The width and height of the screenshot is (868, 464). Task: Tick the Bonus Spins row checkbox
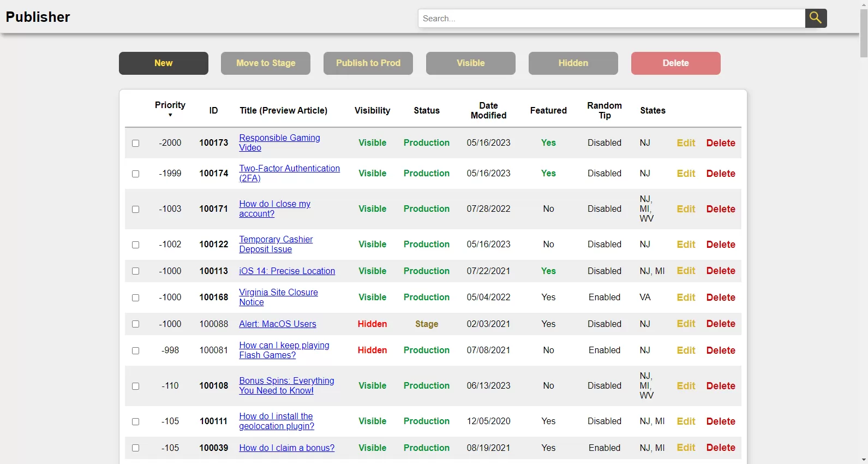click(x=135, y=386)
